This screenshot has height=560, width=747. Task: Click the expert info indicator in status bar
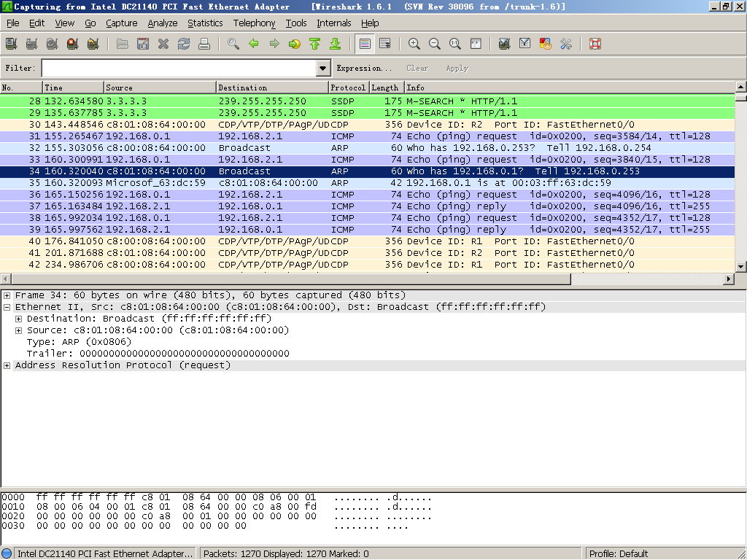click(7, 553)
